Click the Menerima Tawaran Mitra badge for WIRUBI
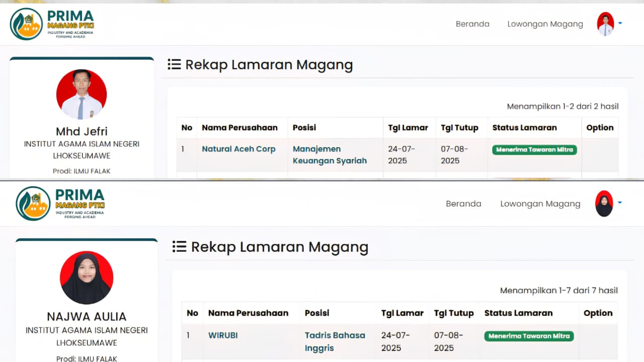Screen dimensions: 644x362 [x=529, y=336]
